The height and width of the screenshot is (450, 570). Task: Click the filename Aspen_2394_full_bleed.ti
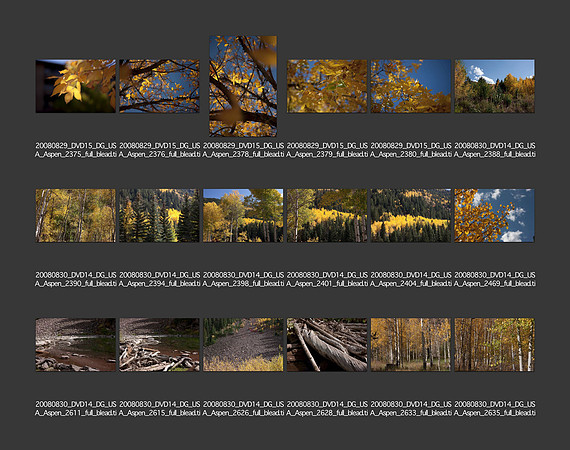coord(159,279)
